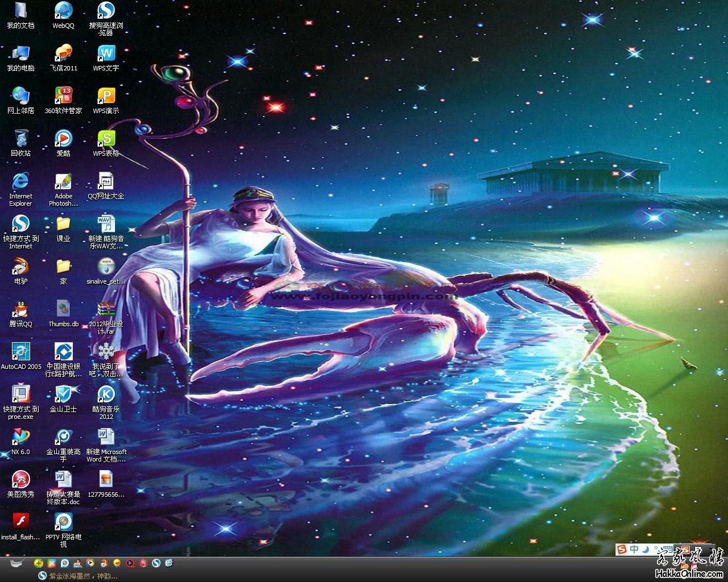The height and width of the screenshot is (582, 728).
Task: Select the install_flash installer file
Action: pos(20,527)
